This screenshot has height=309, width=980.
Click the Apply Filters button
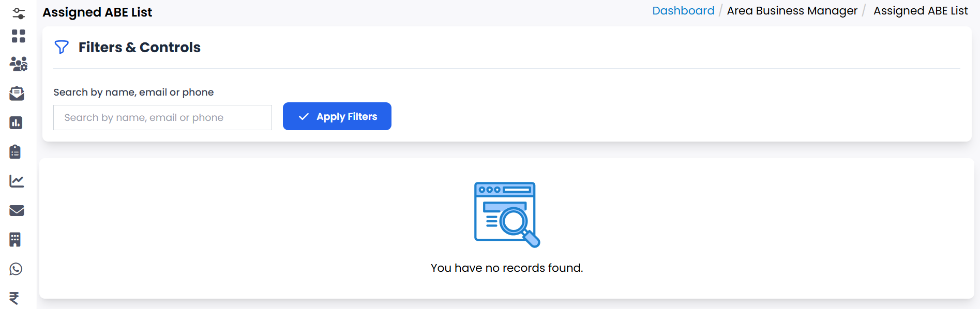(337, 116)
